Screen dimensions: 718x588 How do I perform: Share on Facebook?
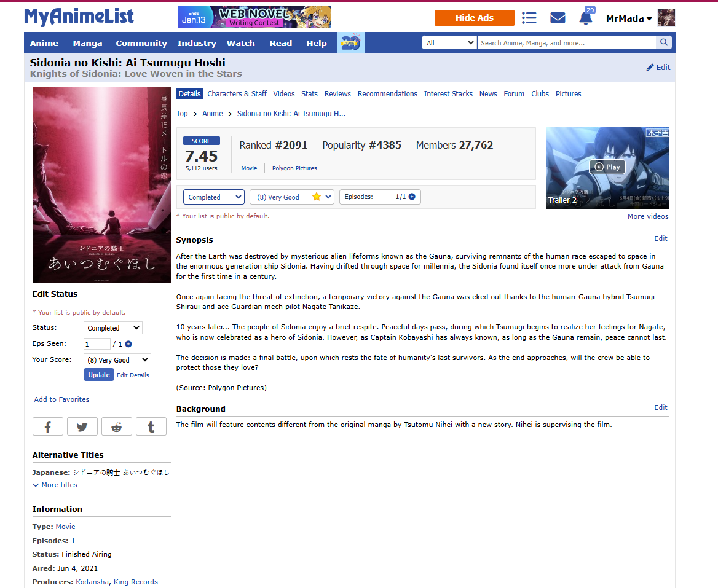coord(48,426)
